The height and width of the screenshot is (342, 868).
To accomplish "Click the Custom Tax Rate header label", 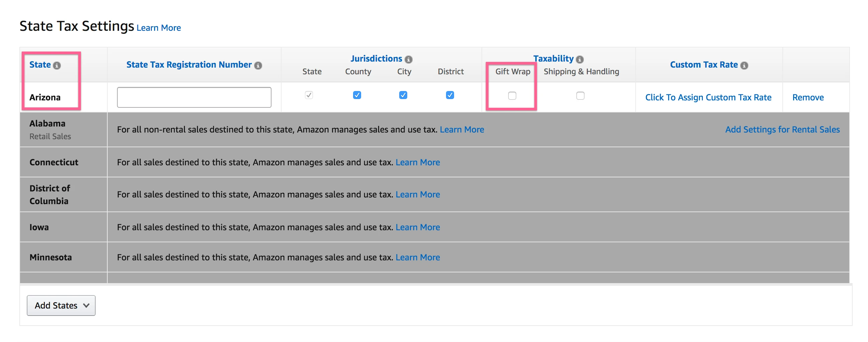I will point(703,65).
